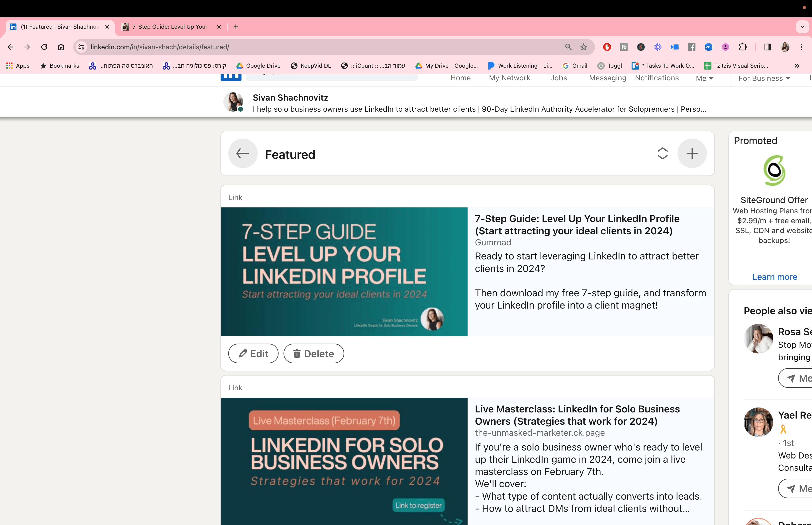Expand the For Business menu
812x525 pixels.
765,78
